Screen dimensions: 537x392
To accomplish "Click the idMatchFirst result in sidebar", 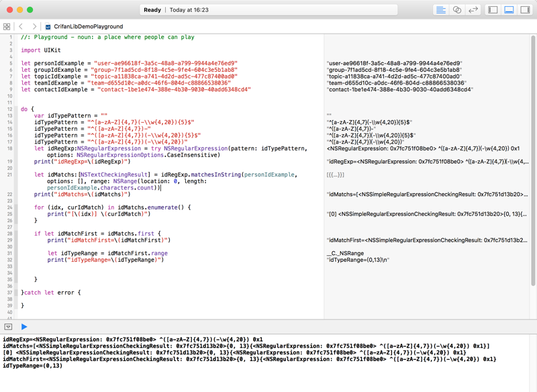I will click(427, 240).
